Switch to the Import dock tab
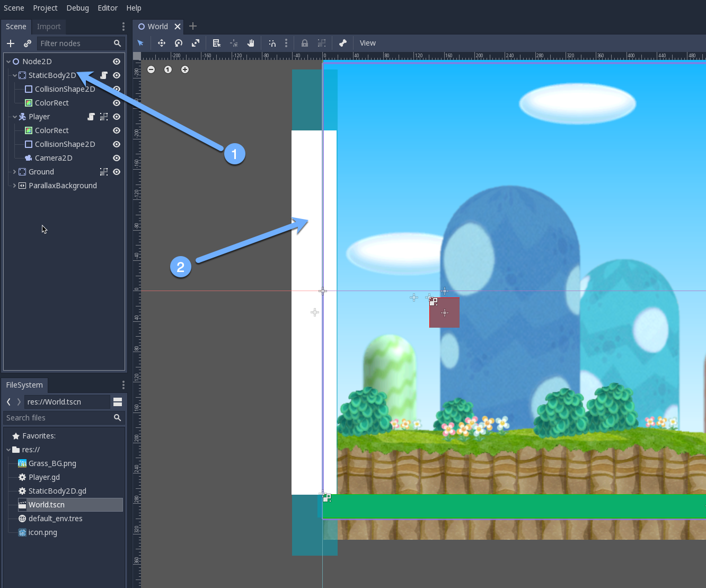 (49, 27)
